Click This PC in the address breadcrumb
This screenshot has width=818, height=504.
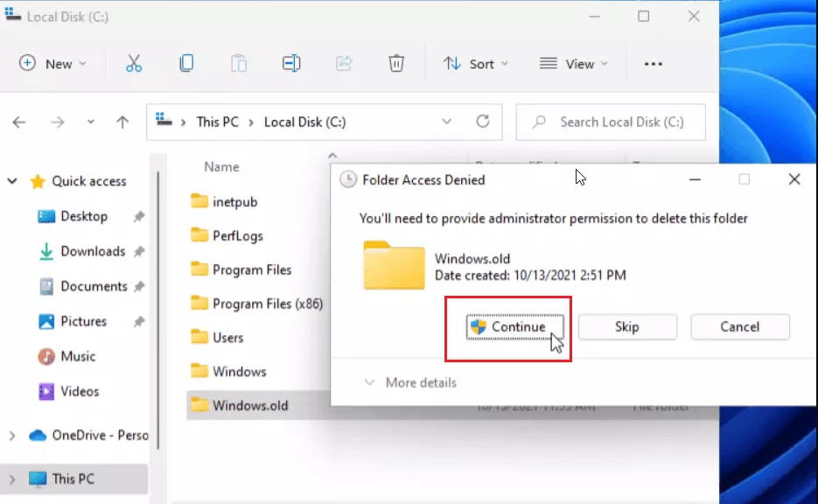tap(217, 122)
